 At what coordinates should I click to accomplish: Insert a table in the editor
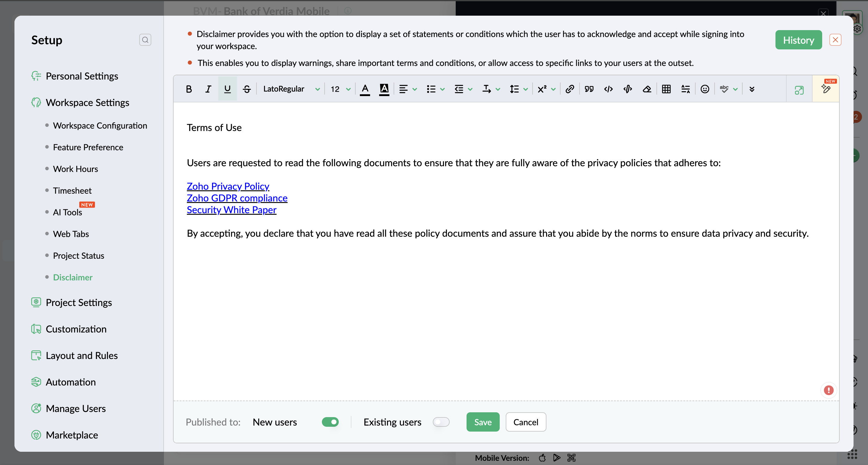pos(666,89)
